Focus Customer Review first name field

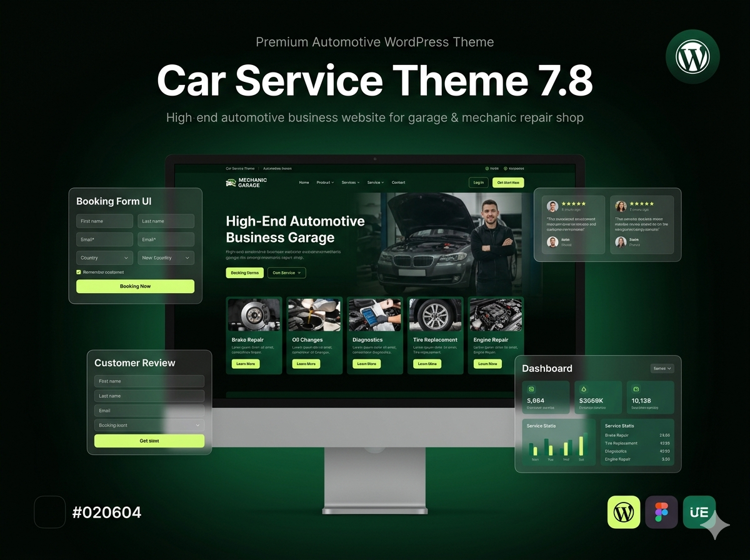pos(149,381)
